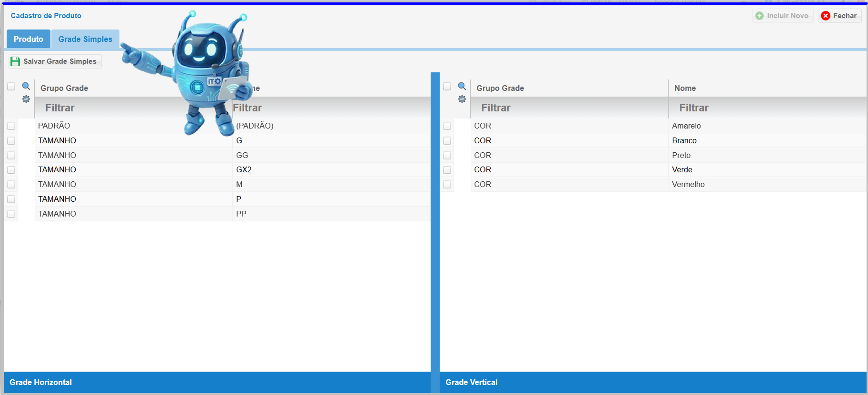
Task: Click the right grid settings gear icon
Action: pyautogui.click(x=462, y=99)
